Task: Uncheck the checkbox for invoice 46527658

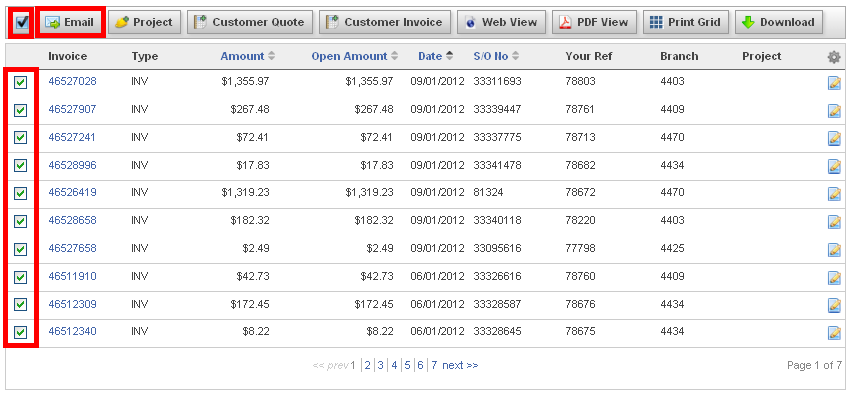Action: pyautogui.click(x=21, y=249)
